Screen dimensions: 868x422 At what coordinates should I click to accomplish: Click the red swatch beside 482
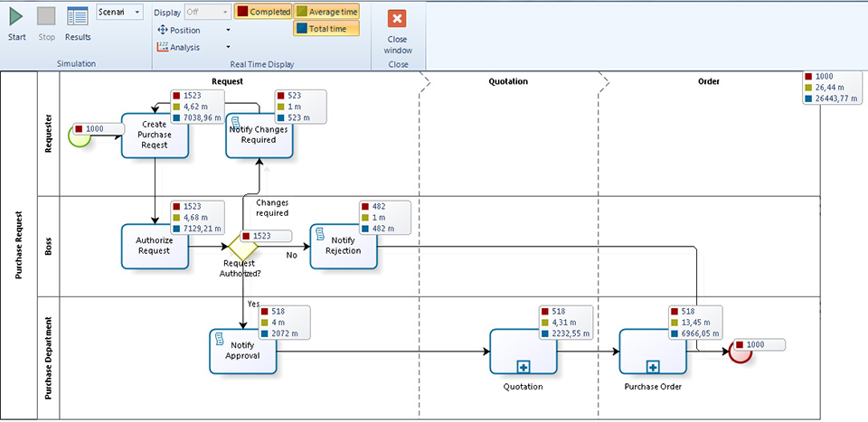pos(365,206)
